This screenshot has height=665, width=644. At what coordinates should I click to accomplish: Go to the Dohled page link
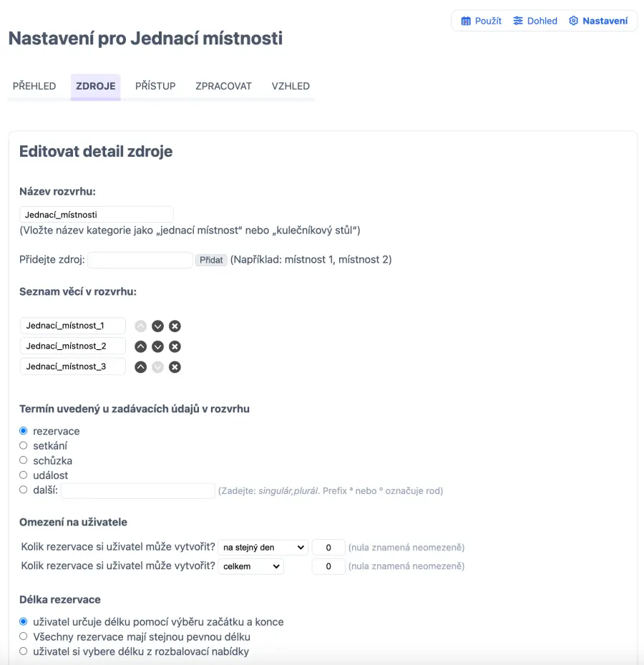535,21
